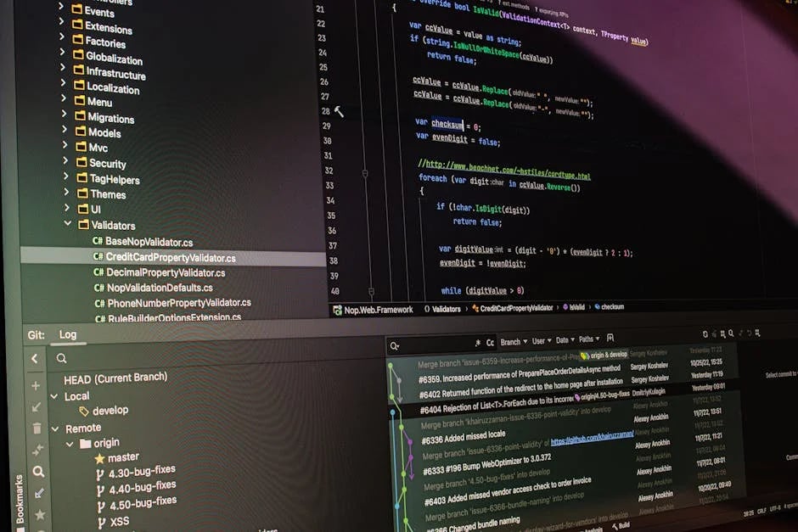Collapse the Local branches node
The height and width of the screenshot is (532, 798).
point(54,396)
